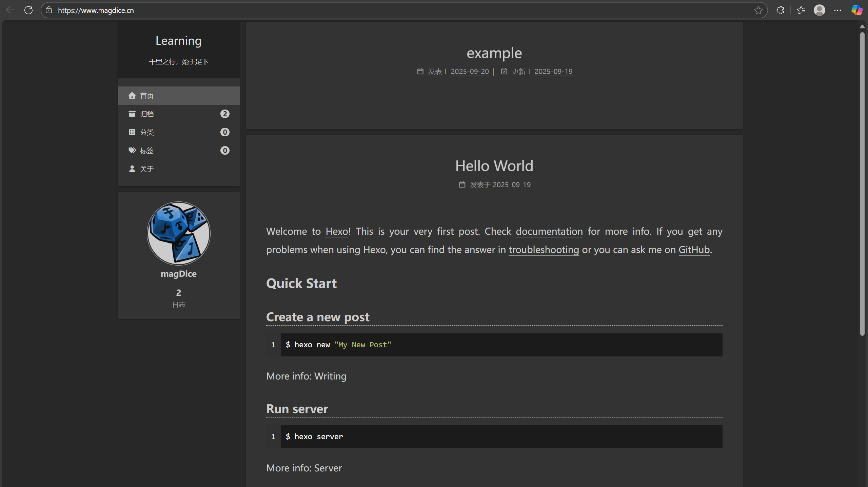
Task: Go to 首页 home menu item
Action: coord(146,96)
